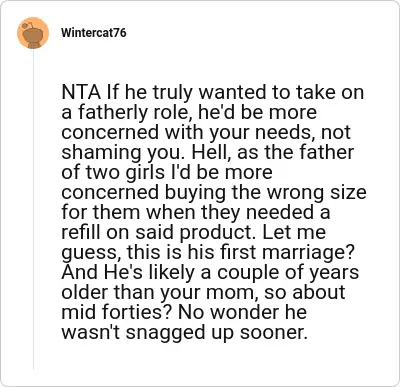The height and width of the screenshot is (387, 400).
Task: Visit the Wintercat76 username profile link
Action: [x=94, y=33]
